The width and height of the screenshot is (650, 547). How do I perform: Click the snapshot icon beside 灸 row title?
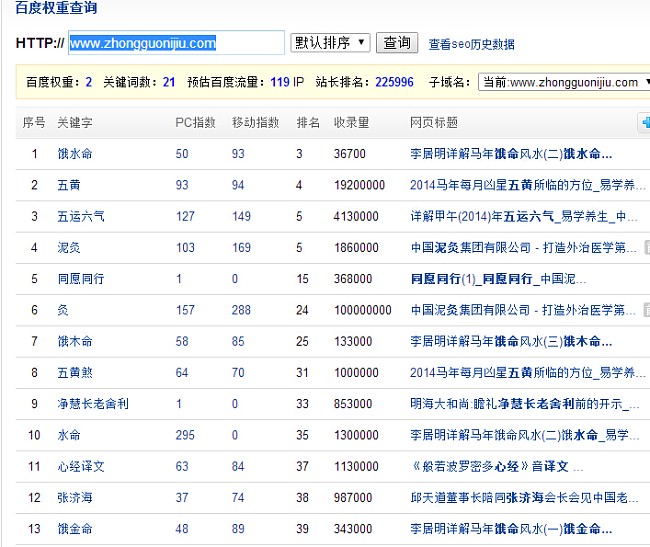pyautogui.click(x=647, y=310)
